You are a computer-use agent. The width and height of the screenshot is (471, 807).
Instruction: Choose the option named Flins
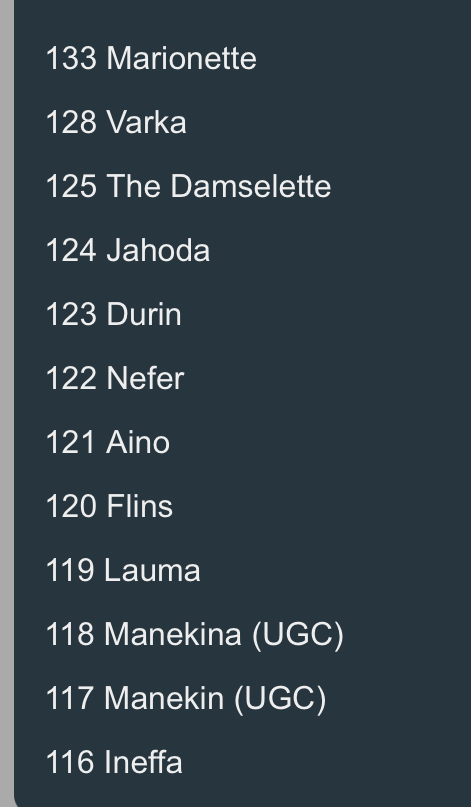pyautogui.click(x=243, y=506)
